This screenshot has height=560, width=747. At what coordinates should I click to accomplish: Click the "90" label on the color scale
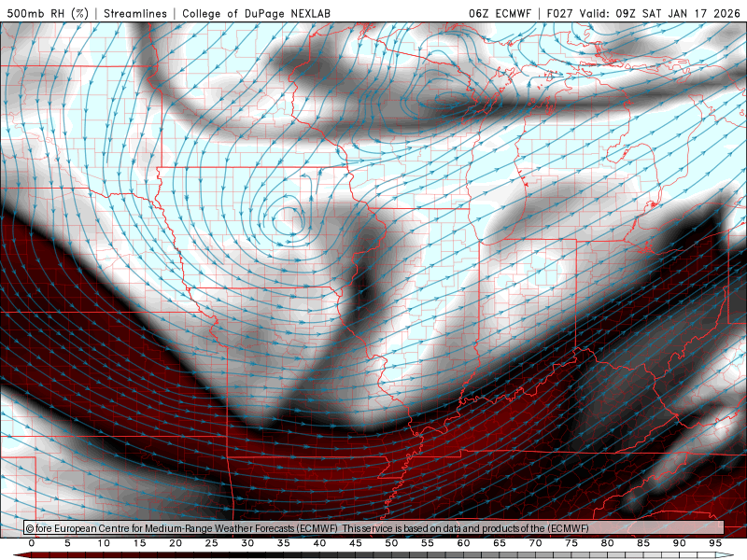[680, 543]
